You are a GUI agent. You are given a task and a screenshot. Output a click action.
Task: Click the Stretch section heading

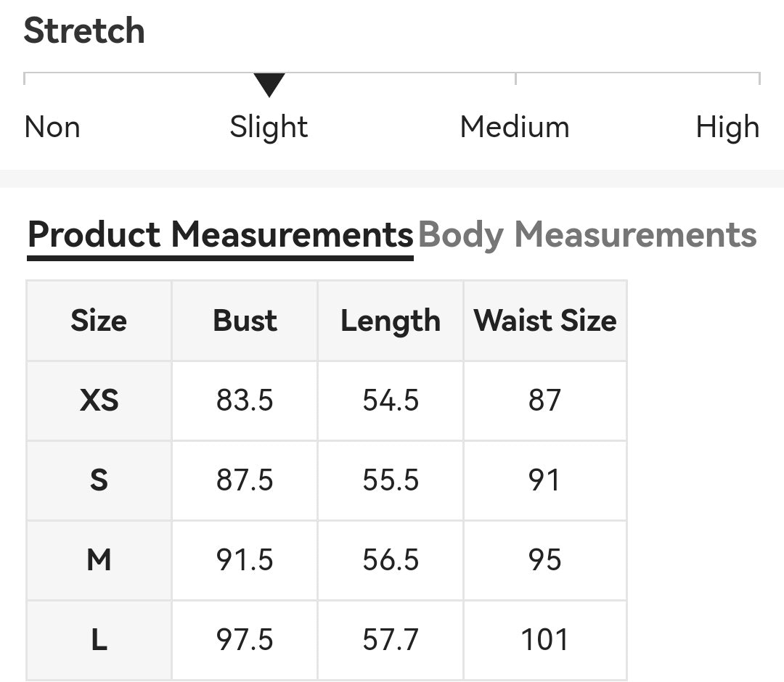click(84, 30)
